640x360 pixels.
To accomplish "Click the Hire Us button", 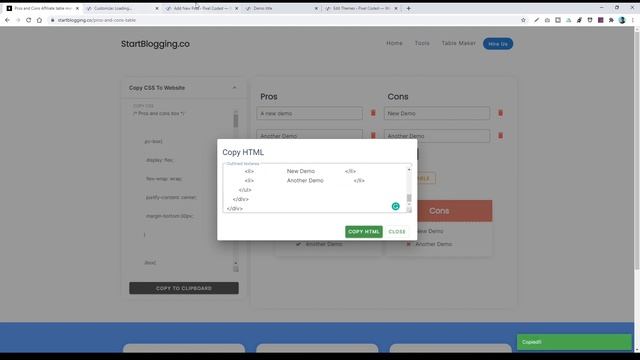I will (x=498, y=44).
